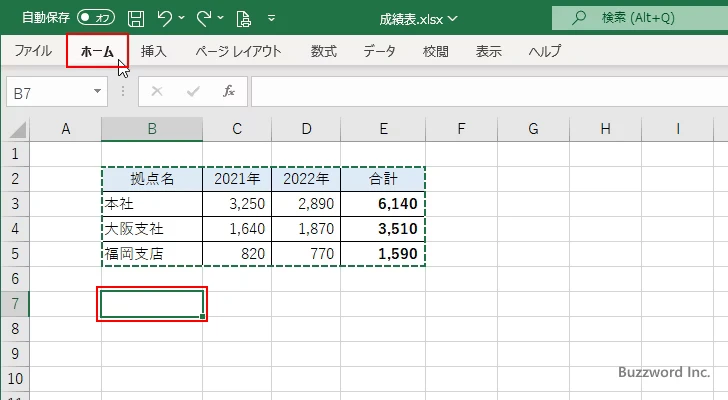Image resolution: width=728 pixels, height=400 pixels.
Task: Select row 9 header
Action: pos(15,354)
